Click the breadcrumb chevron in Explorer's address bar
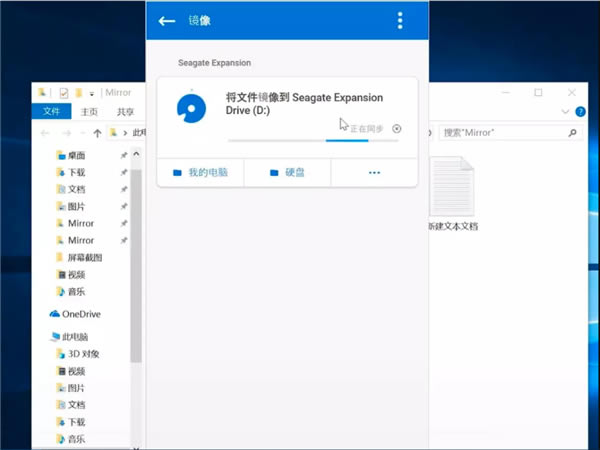The image size is (600, 450). coord(125,133)
